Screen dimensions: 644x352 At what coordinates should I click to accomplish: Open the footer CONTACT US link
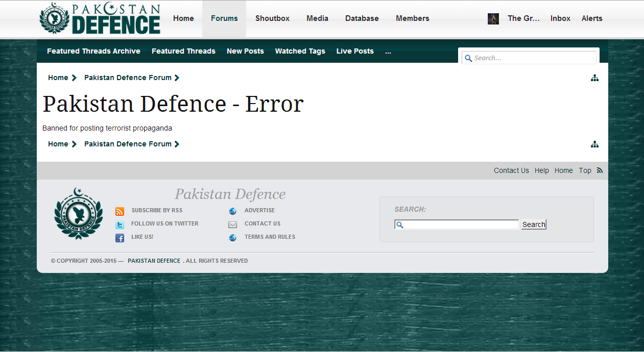pos(263,223)
